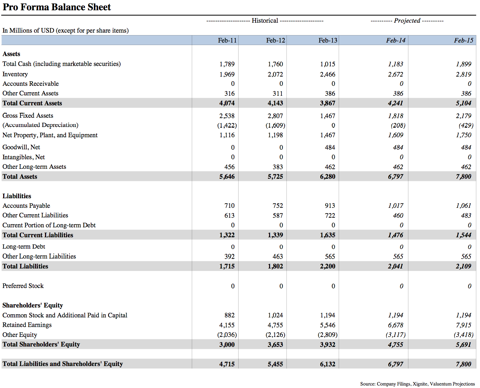Screen dimensions: 480x388
Task: Click Total Liabilities and Shareholders' Equity label
Action: (x=63, y=364)
